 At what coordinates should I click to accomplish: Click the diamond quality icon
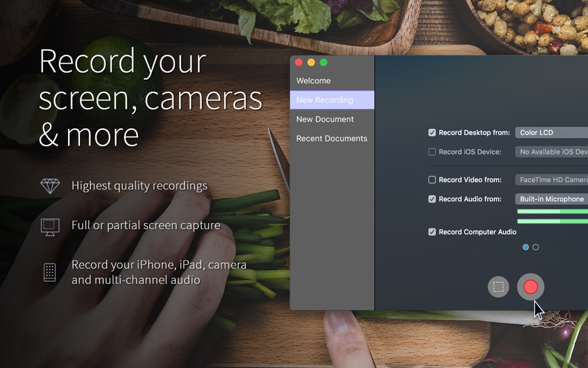50,186
